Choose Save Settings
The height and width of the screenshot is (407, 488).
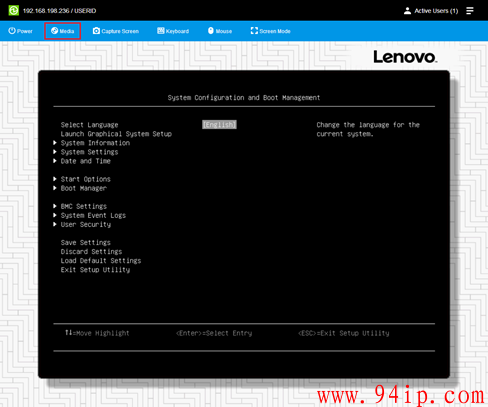click(86, 243)
